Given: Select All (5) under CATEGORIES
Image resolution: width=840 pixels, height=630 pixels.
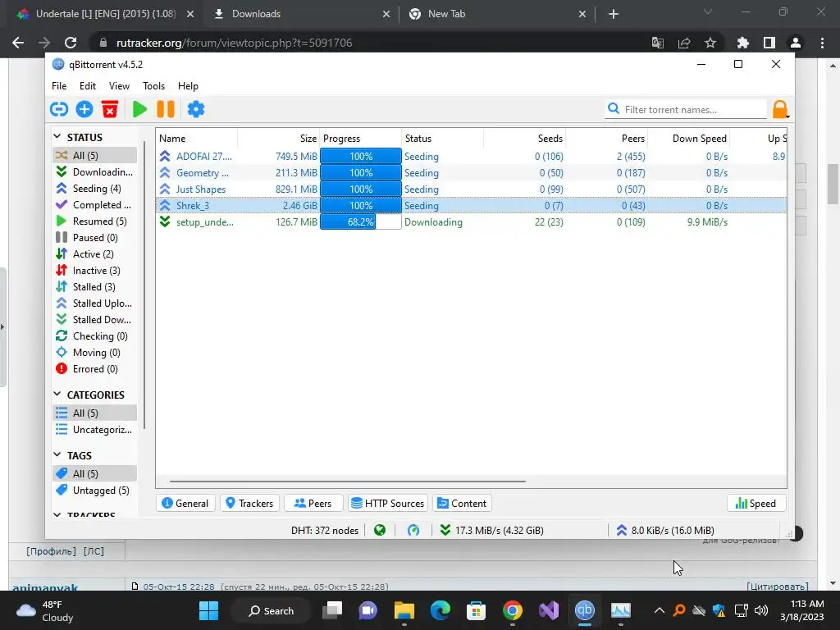Looking at the screenshot, I should tap(94, 413).
